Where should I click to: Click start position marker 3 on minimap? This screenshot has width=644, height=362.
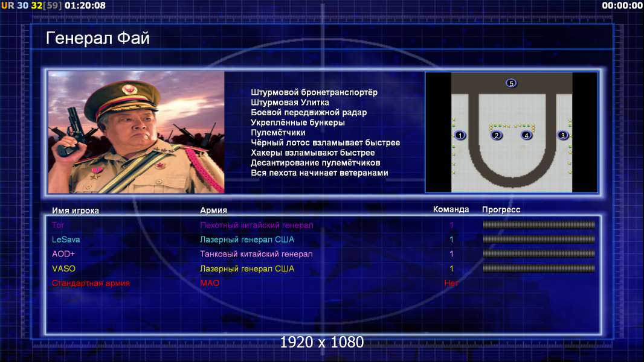pyautogui.click(x=562, y=135)
